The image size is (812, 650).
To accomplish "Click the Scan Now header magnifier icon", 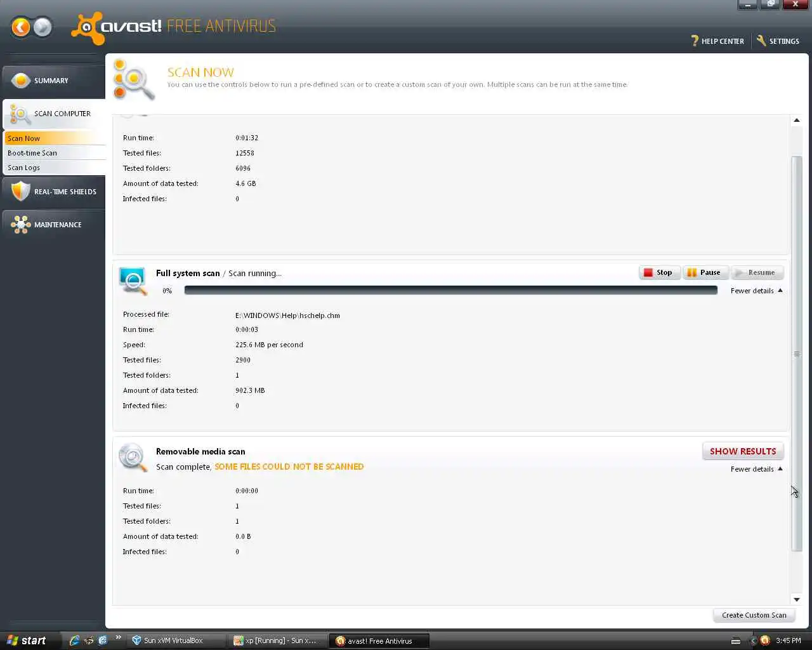I will pyautogui.click(x=133, y=80).
